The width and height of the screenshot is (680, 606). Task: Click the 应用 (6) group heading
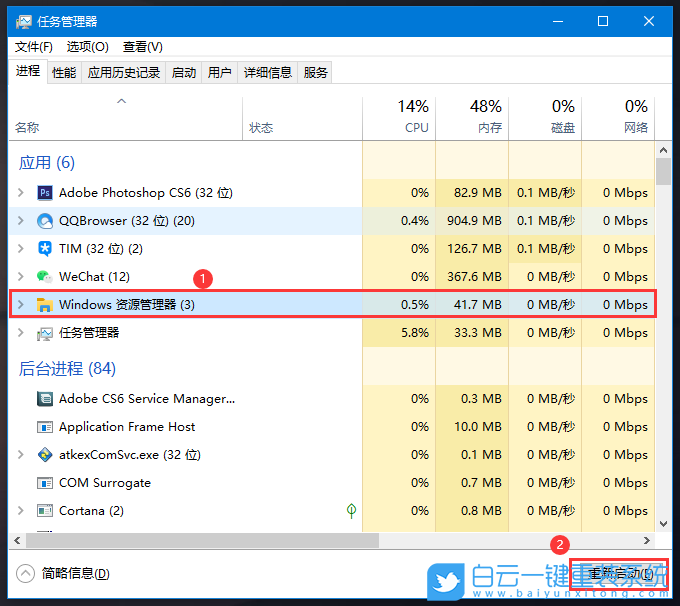coord(46,163)
